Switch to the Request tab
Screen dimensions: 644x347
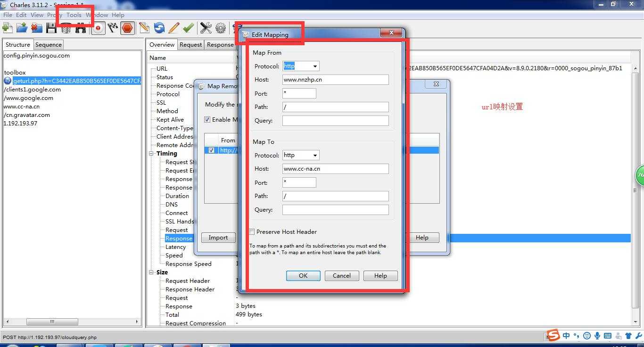pos(191,45)
